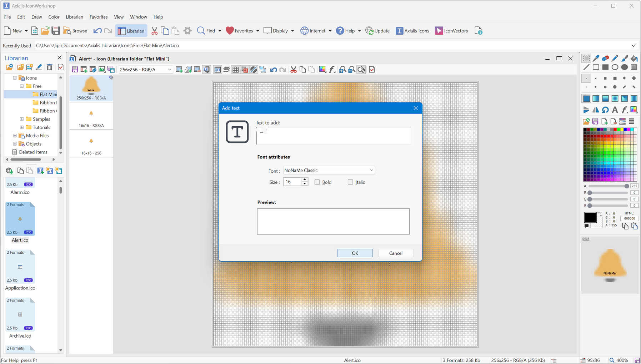Select the Eraser tool
The width and height of the screenshot is (641, 364).
pos(605,58)
